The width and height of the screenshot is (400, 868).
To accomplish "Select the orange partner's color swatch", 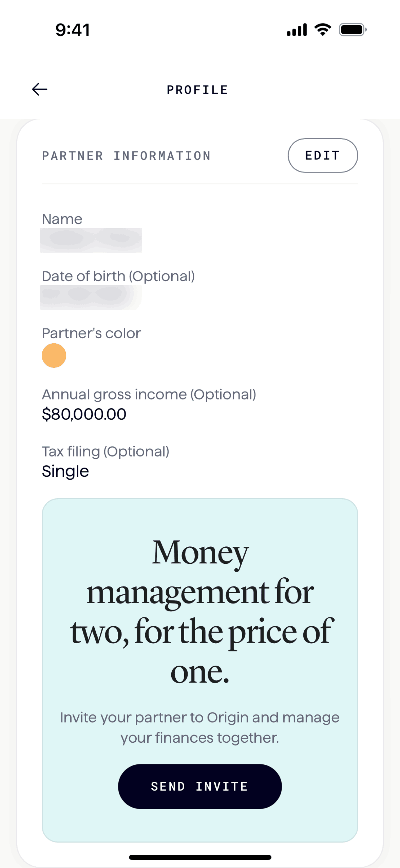I will 54,356.
